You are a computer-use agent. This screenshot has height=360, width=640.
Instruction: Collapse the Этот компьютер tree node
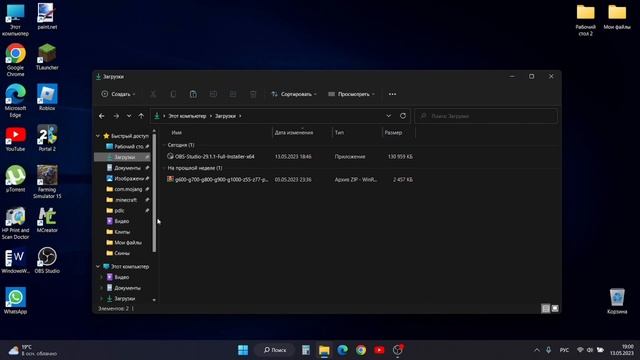[x=98, y=267]
